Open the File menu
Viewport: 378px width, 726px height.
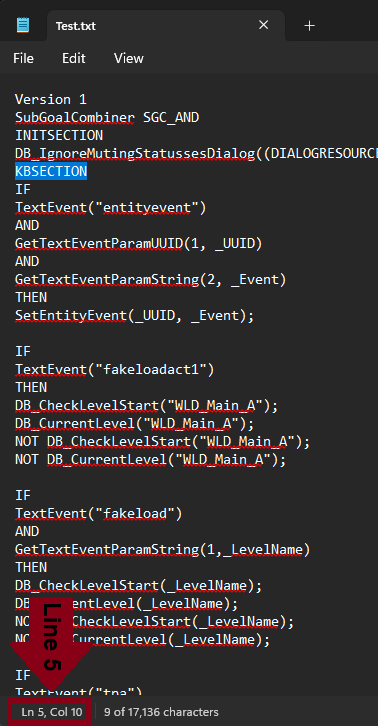pos(23,58)
